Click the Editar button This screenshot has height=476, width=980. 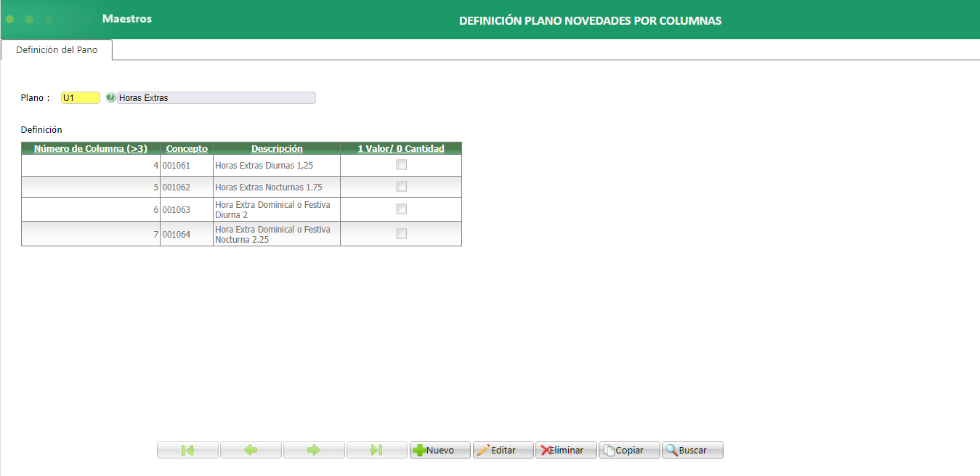click(503, 450)
